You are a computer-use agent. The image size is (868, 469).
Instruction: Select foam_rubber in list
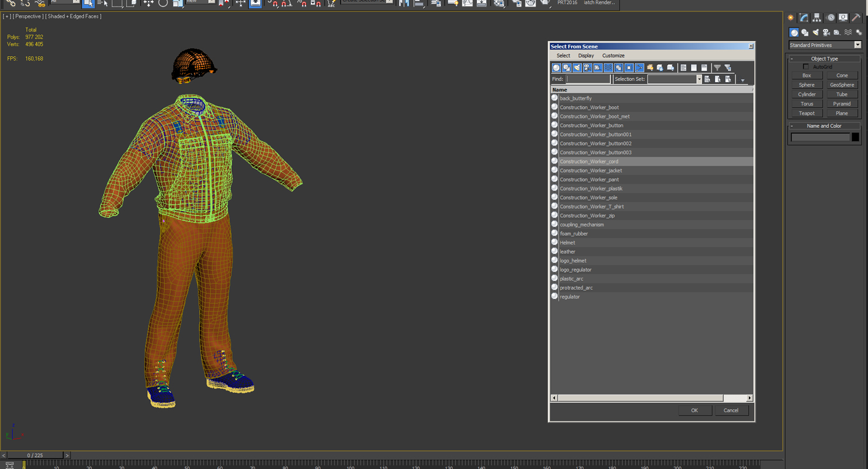click(x=651, y=234)
